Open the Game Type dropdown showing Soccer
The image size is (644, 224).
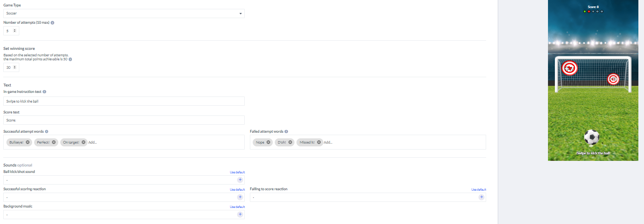coord(124,14)
